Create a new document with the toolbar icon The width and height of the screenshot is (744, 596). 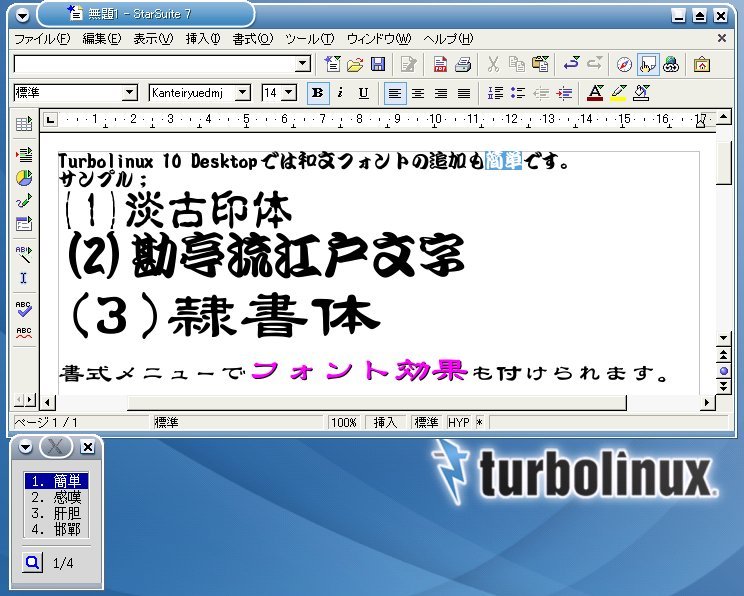[332, 64]
